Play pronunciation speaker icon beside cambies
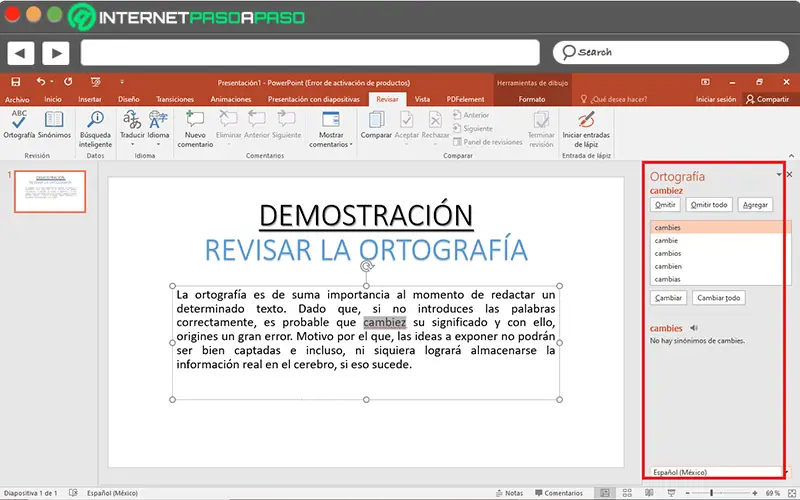The image size is (800, 500). [x=694, y=327]
